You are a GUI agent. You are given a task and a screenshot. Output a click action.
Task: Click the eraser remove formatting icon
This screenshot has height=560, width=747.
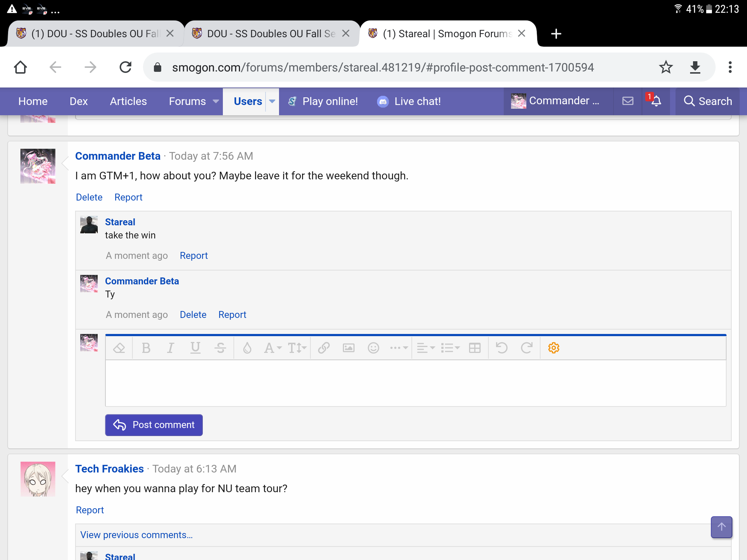pyautogui.click(x=119, y=348)
